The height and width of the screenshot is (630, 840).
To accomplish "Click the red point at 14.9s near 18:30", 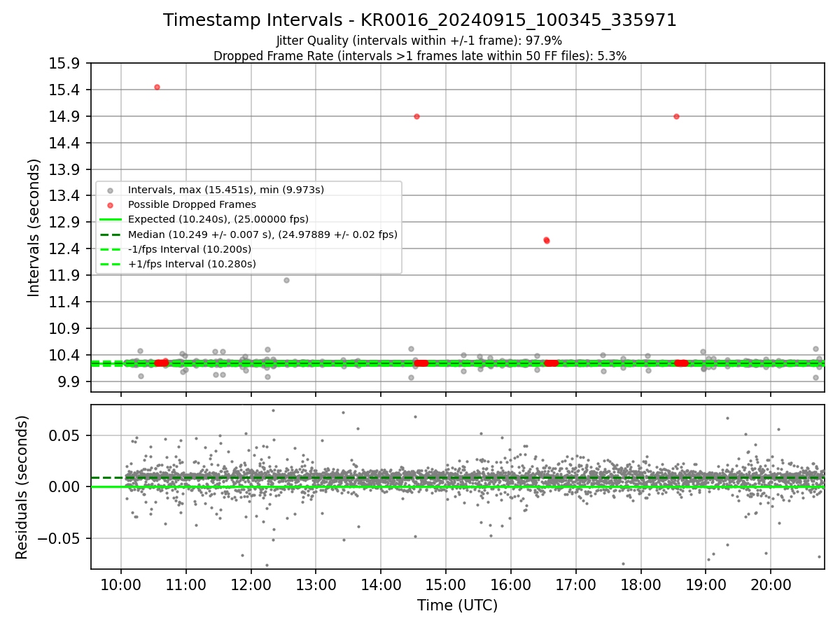I will [x=676, y=116].
